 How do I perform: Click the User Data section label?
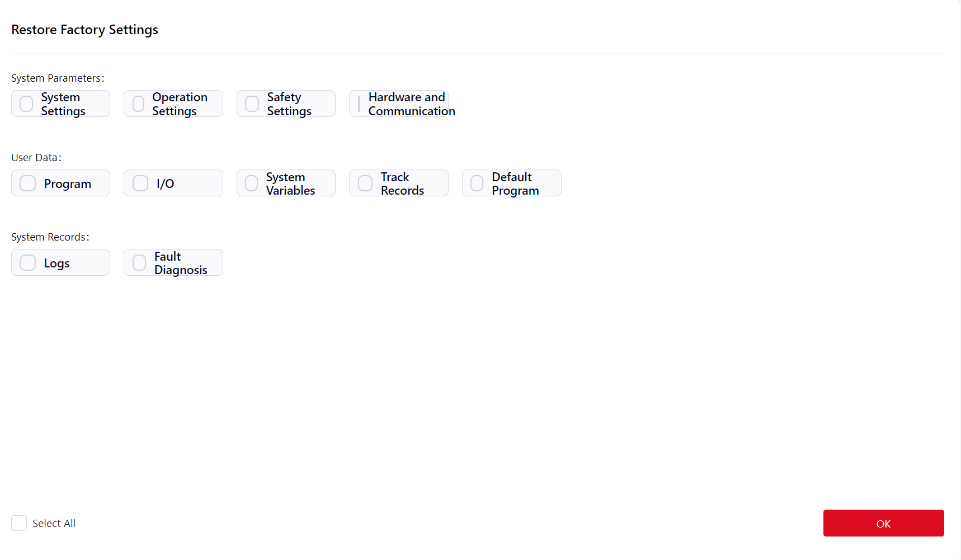pyautogui.click(x=36, y=158)
